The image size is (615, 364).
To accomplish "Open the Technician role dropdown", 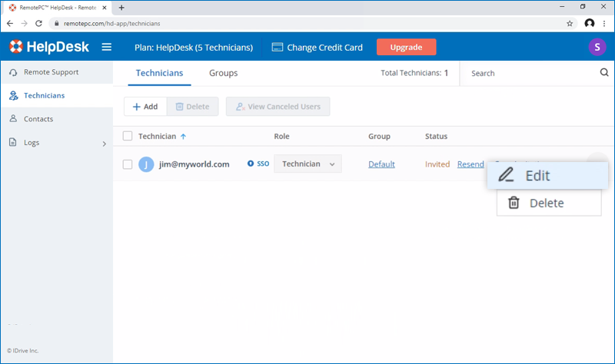I will pyautogui.click(x=307, y=164).
